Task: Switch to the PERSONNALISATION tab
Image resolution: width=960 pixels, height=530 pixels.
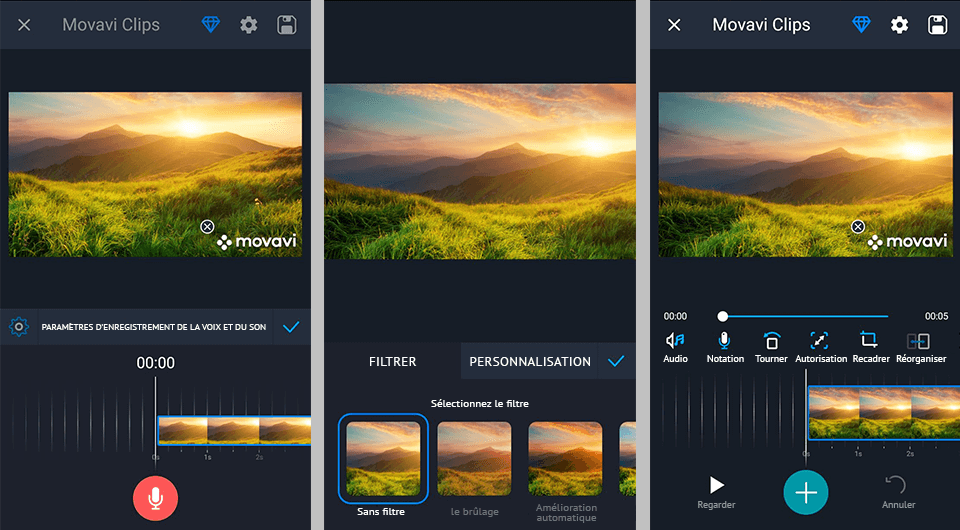Action: (529, 361)
